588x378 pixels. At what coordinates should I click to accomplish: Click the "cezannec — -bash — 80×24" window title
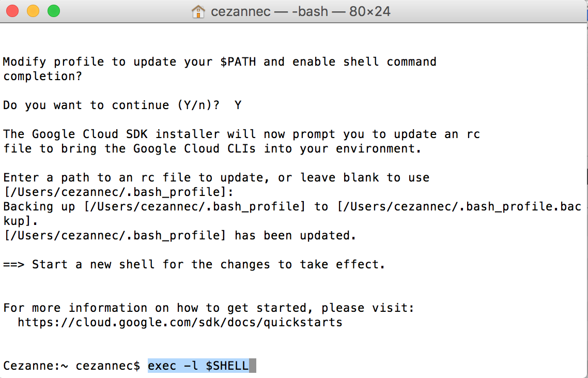click(302, 11)
